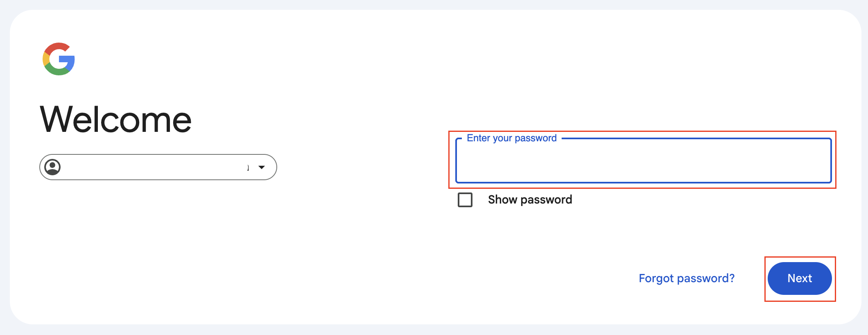The width and height of the screenshot is (868, 335).
Task: Click the Welcome heading text
Action: pyautogui.click(x=116, y=120)
